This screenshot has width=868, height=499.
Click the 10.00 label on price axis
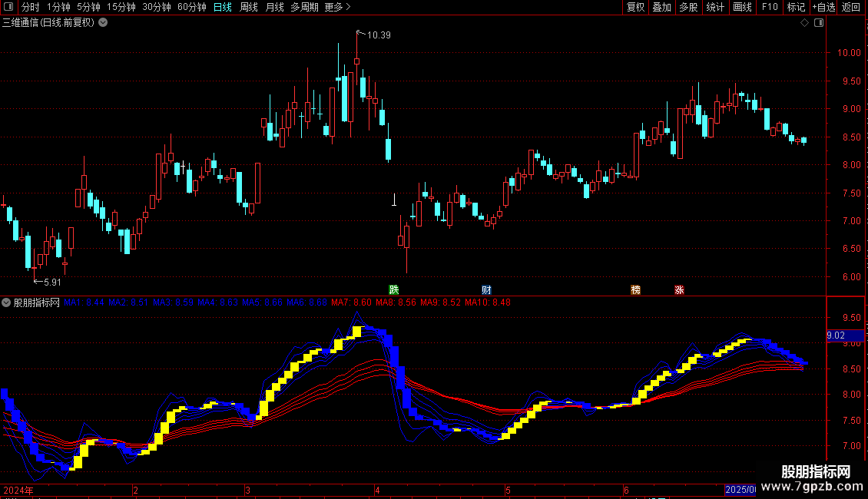[849, 53]
